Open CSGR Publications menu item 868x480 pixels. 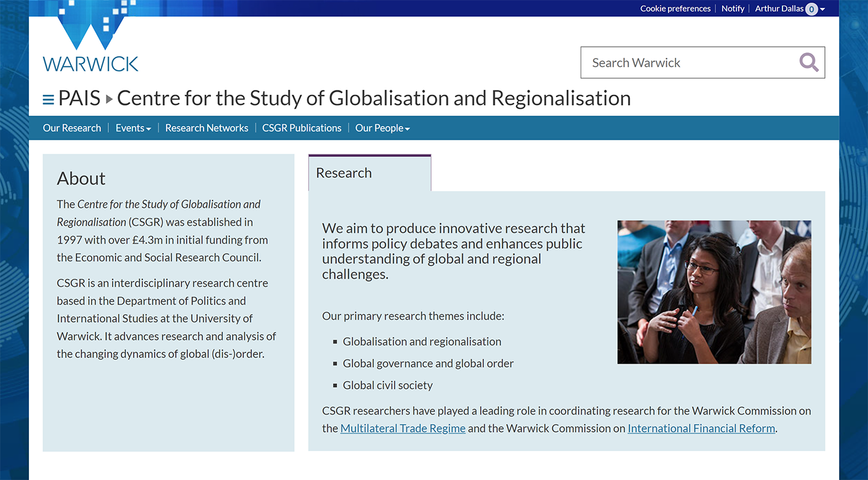[301, 128]
